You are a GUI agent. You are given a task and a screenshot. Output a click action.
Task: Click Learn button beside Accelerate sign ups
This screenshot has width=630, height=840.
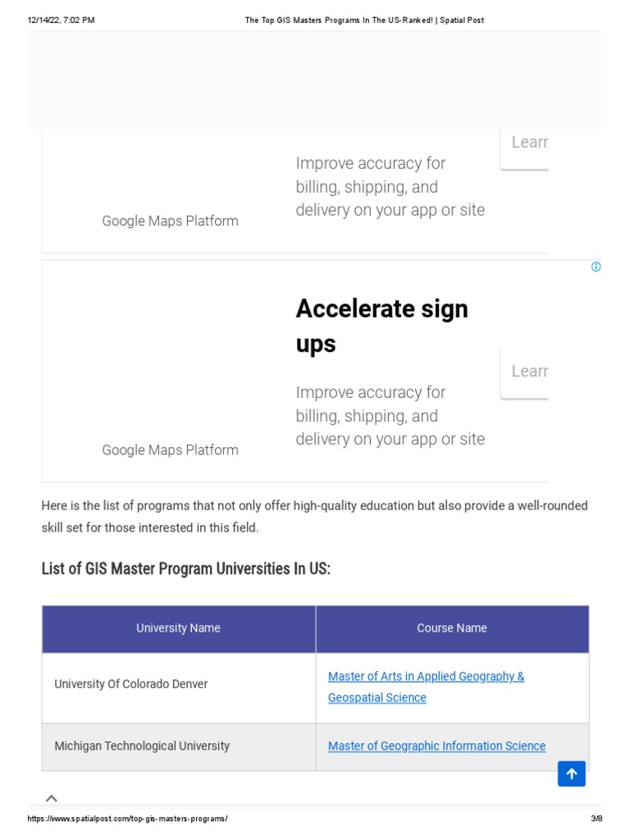click(x=525, y=372)
